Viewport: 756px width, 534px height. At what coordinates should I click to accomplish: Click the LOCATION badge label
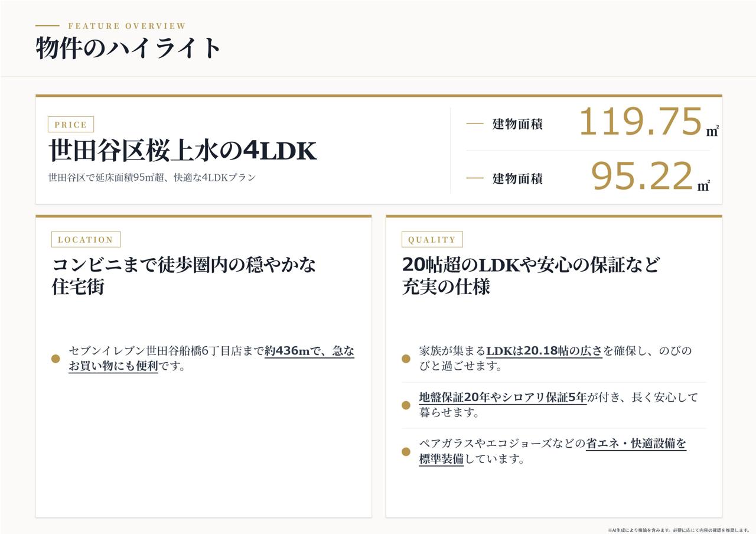coord(86,239)
